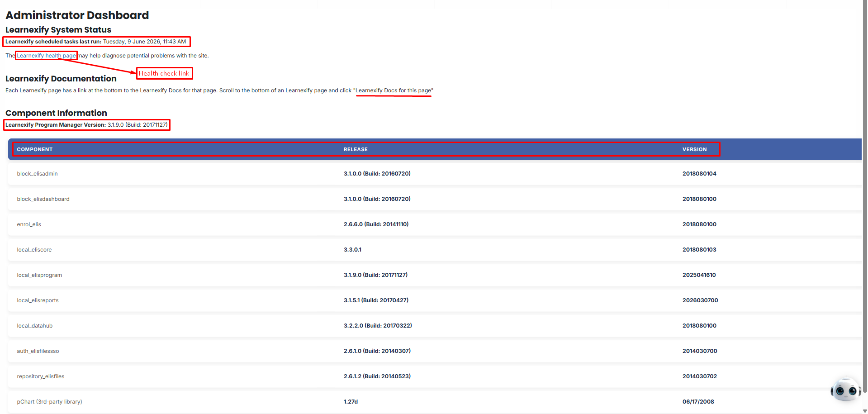Click the pChart 3rd-party library entry
The height and width of the screenshot is (414, 868).
[50, 402]
